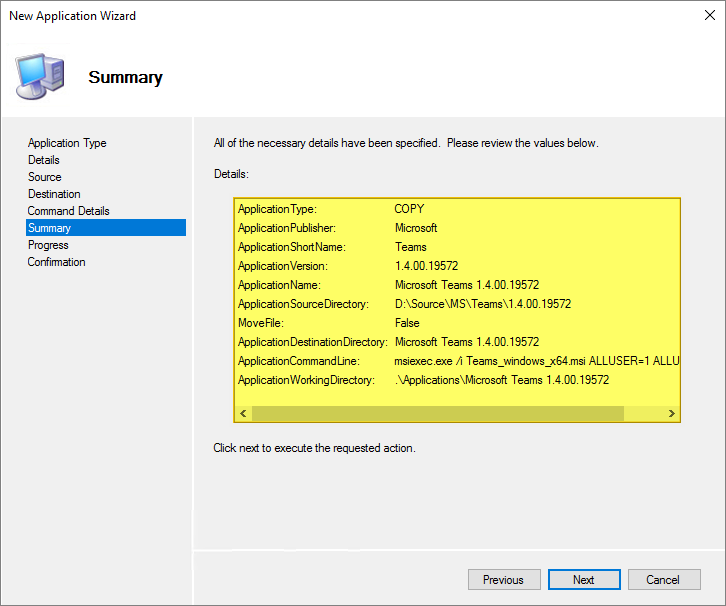Click the Progress step in sidebar
Viewport: 726px width, 606px height.
[x=48, y=245]
